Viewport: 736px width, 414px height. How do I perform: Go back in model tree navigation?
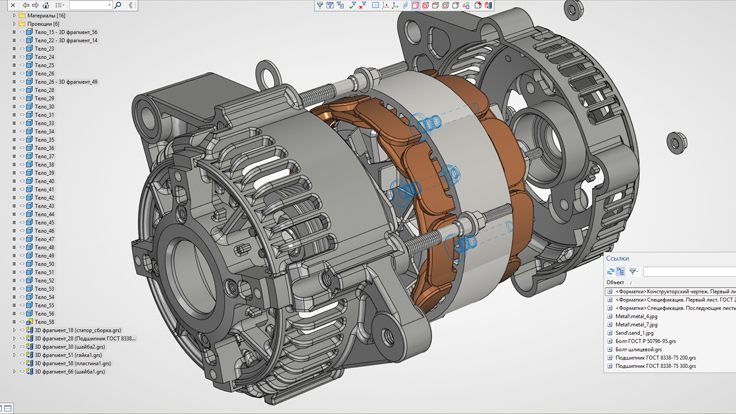click(26, 5)
